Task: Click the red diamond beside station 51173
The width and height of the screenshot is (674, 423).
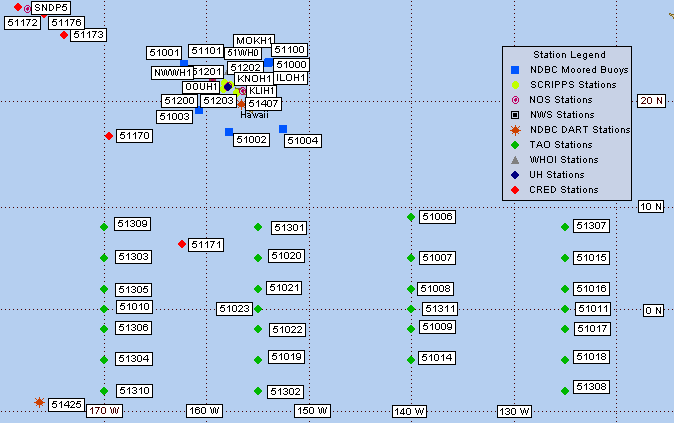Action: pos(64,35)
